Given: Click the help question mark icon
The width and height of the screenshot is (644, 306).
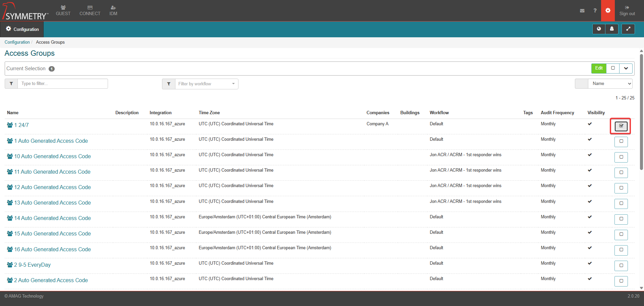Looking at the screenshot, I should click(x=595, y=11).
